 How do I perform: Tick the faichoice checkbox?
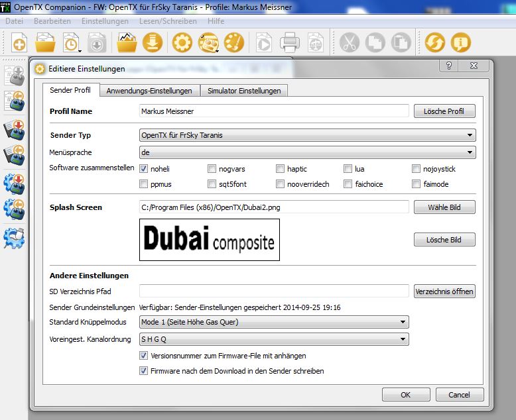348,184
